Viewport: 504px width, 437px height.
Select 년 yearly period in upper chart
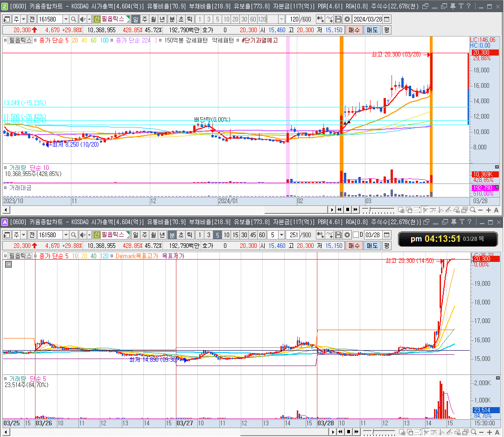pos(162,19)
